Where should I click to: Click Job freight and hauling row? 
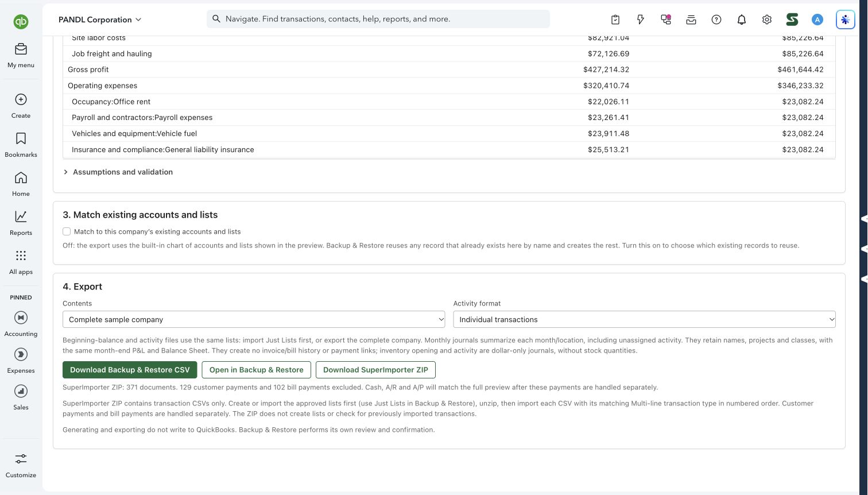coord(449,53)
